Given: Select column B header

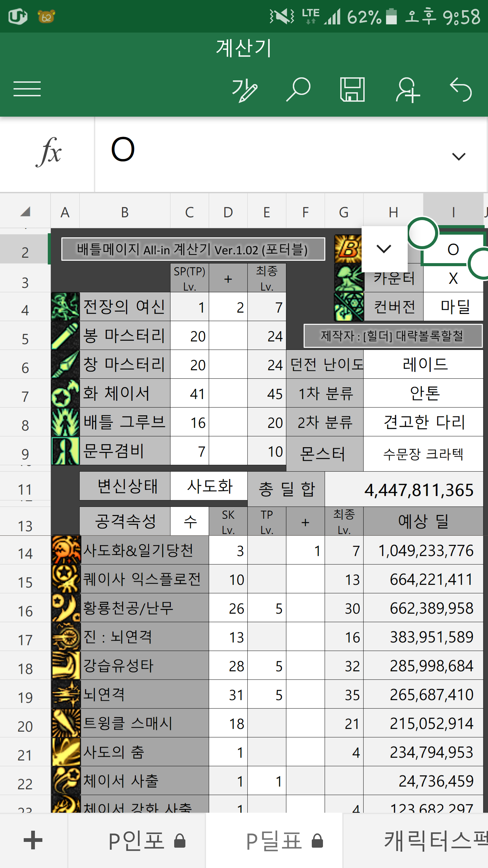Looking at the screenshot, I should (125, 213).
